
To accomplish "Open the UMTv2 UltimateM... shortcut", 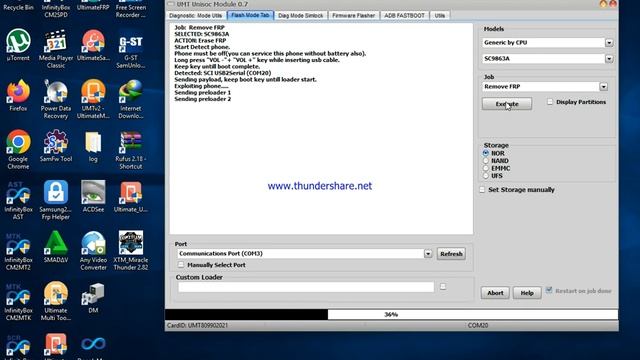I will click(x=93, y=99).
